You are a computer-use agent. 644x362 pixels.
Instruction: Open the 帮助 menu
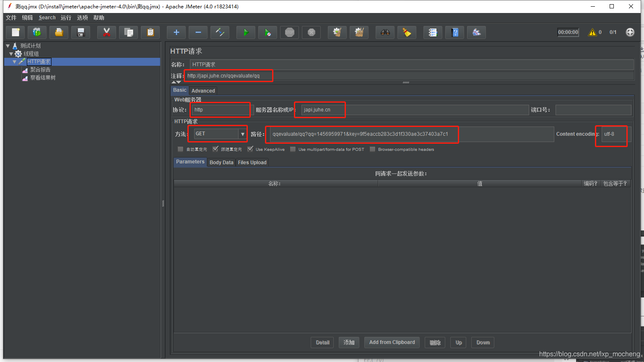[99, 18]
